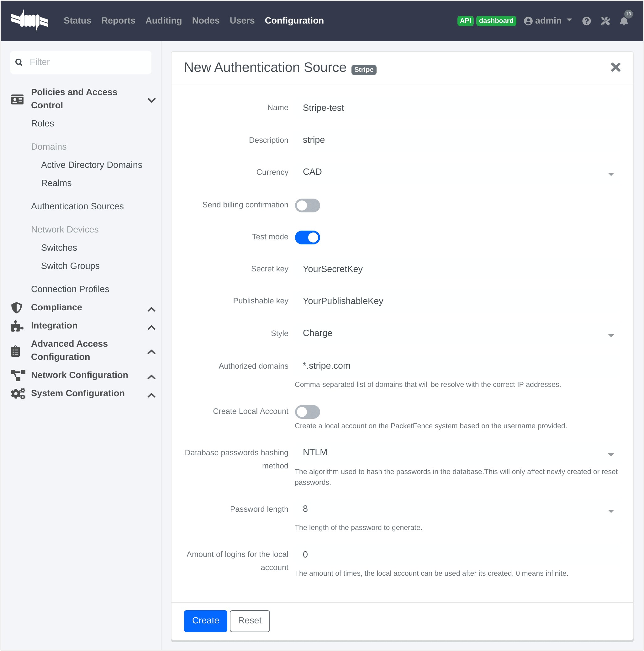Enable the Create Local Account toggle
Image resolution: width=644 pixels, height=651 pixels.
tap(307, 411)
